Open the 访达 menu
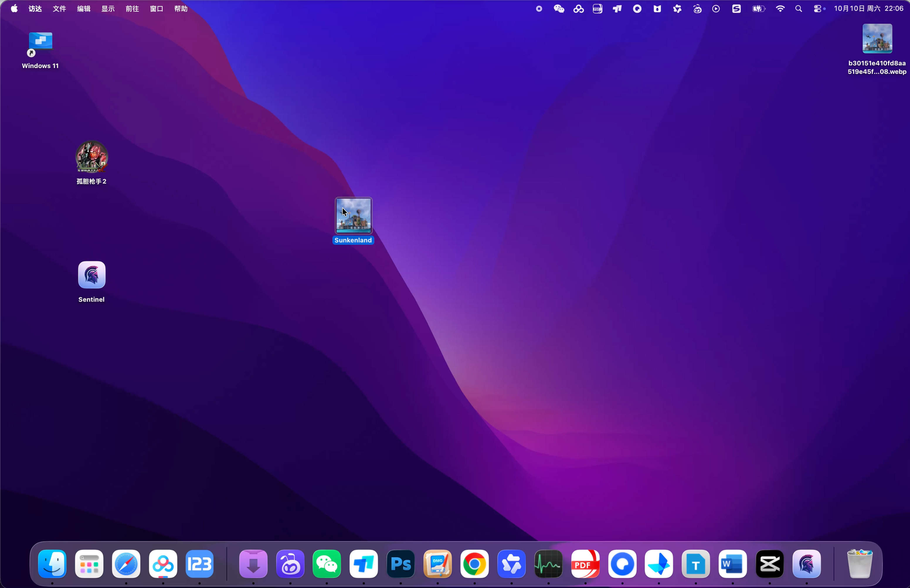 35,9
